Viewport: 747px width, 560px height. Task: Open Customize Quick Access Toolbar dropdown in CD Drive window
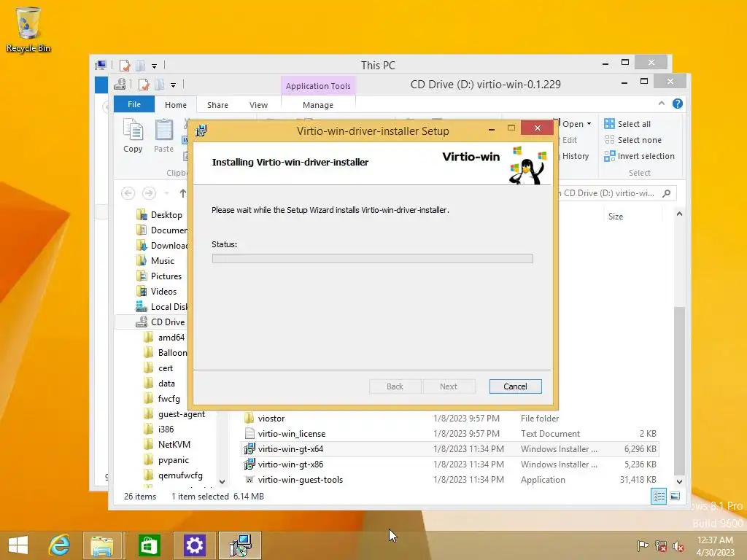(174, 85)
